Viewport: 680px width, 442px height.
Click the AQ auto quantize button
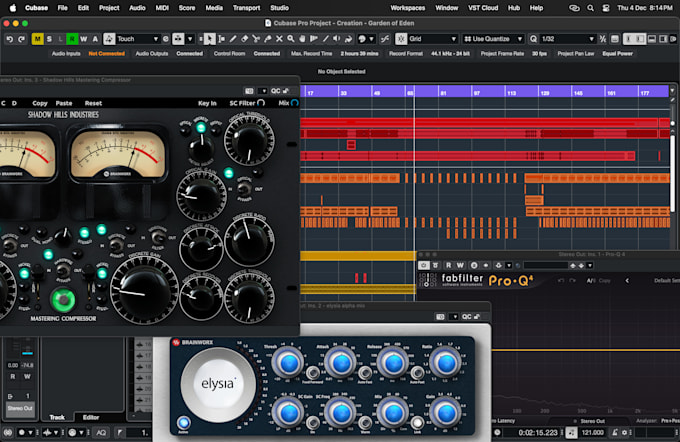pyautogui.click(x=101, y=432)
